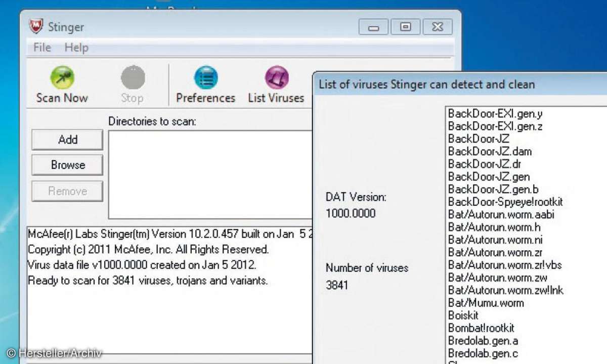Click the log line 'Ready to scan for 3841 viruses'
The width and height of the screenshot is (607, 364).
click(x=148, y=281)
